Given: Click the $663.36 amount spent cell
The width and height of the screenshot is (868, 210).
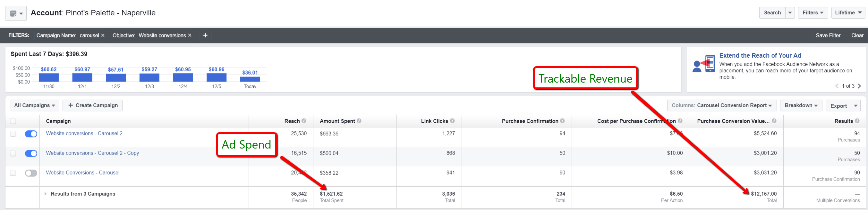Looking at the screenshot, I should pyautogui.click(x=329, y=133).
